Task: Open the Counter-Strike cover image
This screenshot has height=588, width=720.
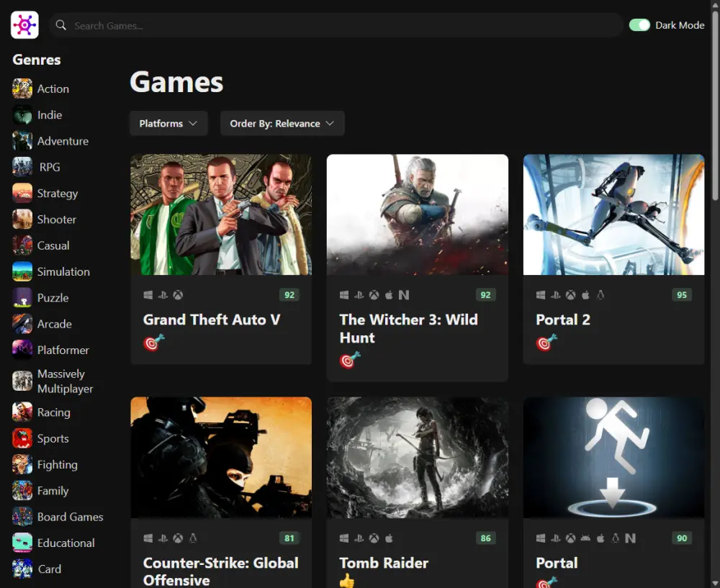Action: point(221,458)
